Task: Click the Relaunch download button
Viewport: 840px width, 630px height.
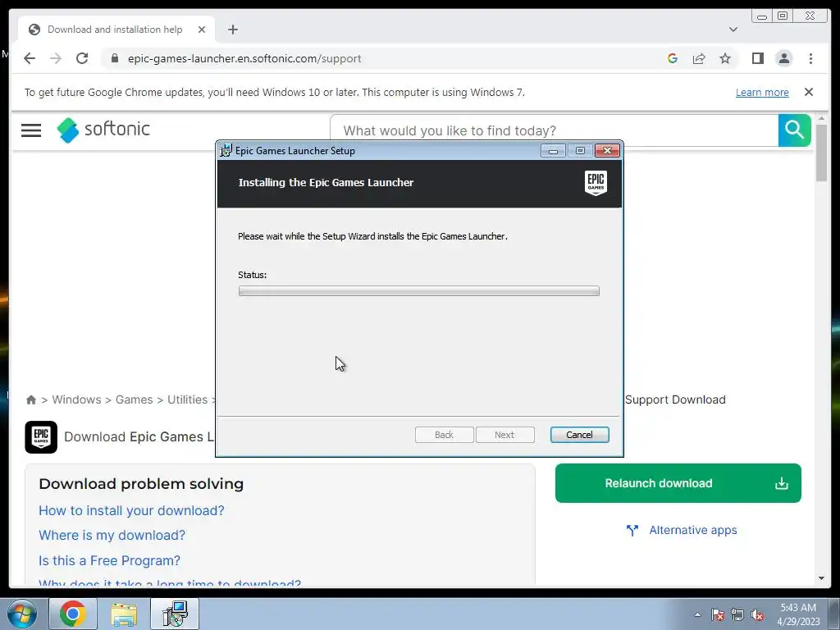Action: 678,483
